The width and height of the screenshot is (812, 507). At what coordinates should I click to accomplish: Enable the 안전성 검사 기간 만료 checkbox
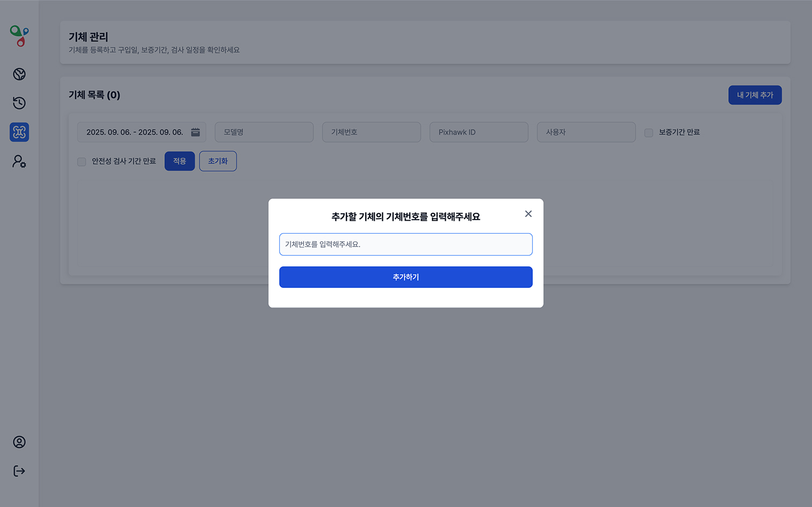[x=82, y=162]
